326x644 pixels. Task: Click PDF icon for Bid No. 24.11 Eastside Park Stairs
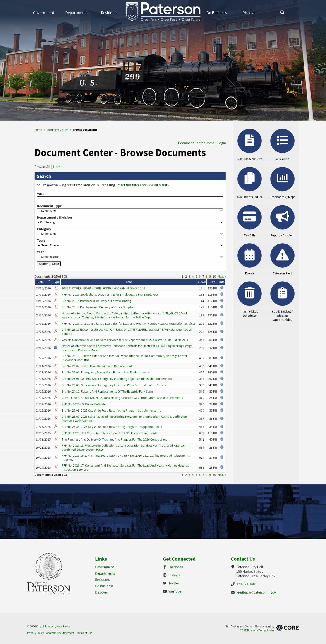[x=56, y=391]
